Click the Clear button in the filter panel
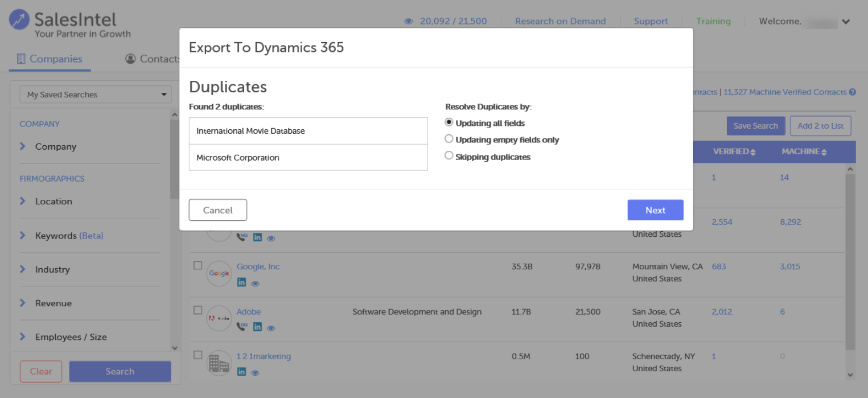This screenshot has width=868, height=398. coord(41,371)
